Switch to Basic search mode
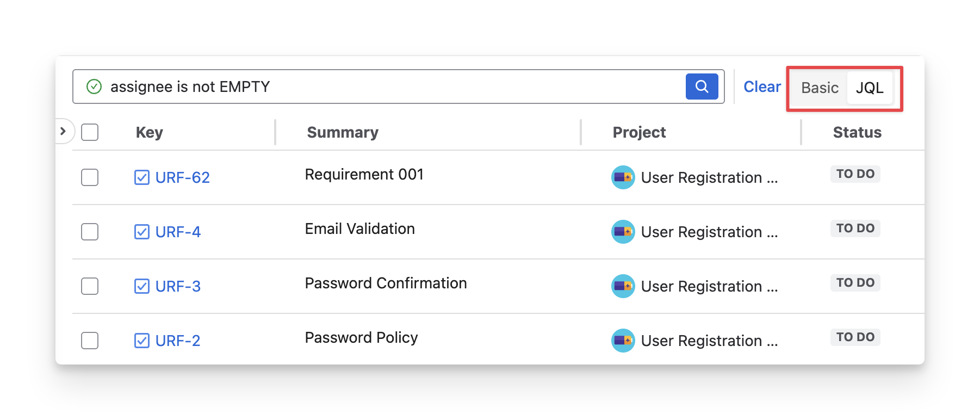The height and width of the screenshot is (420, 980). pyautogui.click(x=820, y=88)
